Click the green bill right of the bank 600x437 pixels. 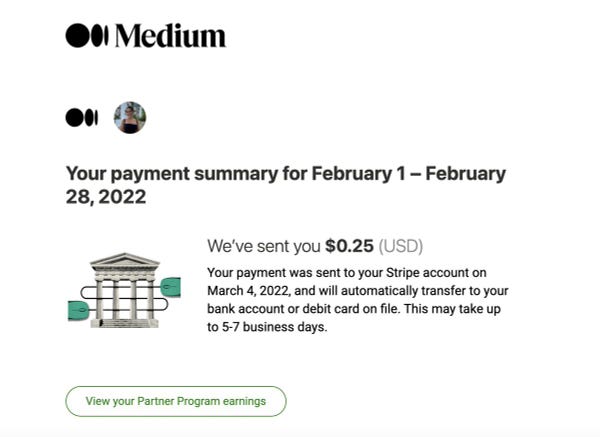pos(169,287)
